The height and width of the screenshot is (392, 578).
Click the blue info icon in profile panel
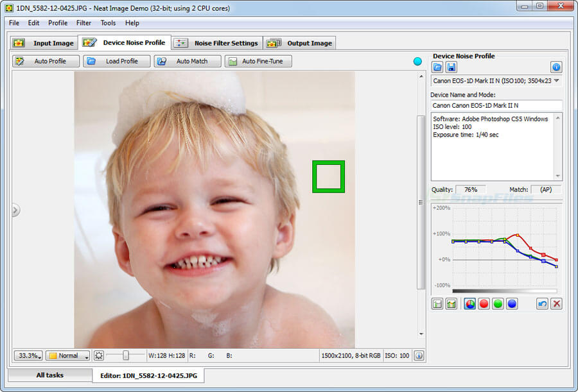pyautogui.click(x=556, y=67)
